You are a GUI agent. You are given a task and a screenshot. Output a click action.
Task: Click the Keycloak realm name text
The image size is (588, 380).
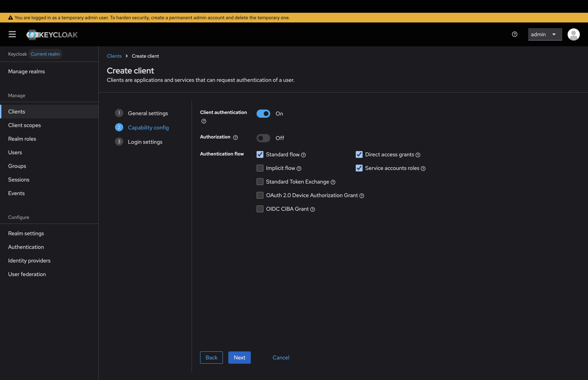coord(17,54)
